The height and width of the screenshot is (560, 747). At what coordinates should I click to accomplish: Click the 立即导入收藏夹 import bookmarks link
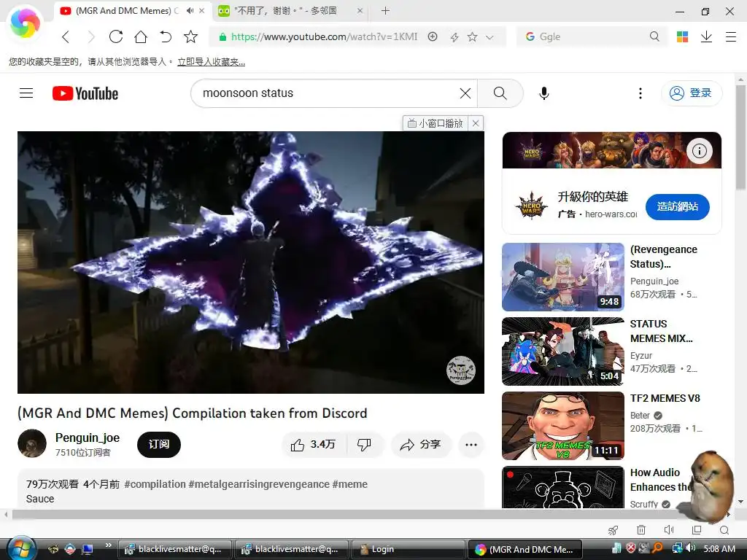(211, 62)
